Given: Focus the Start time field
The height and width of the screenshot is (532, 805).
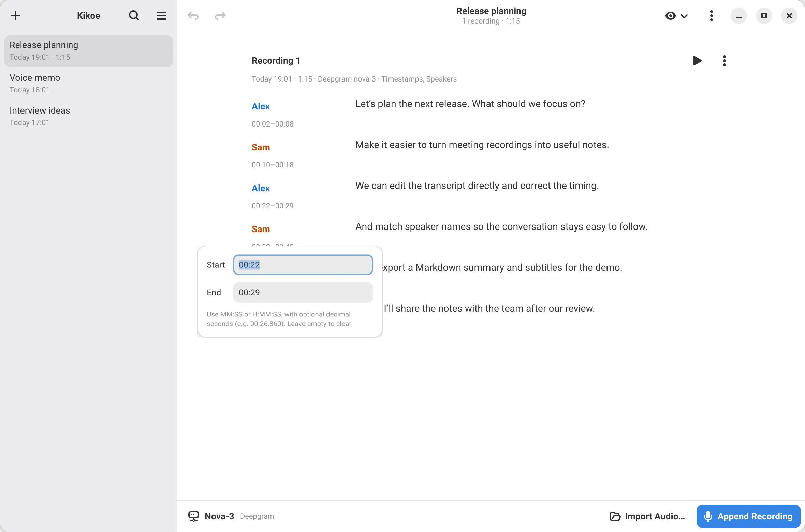Looking at the screenshot, I should (303, 265).
